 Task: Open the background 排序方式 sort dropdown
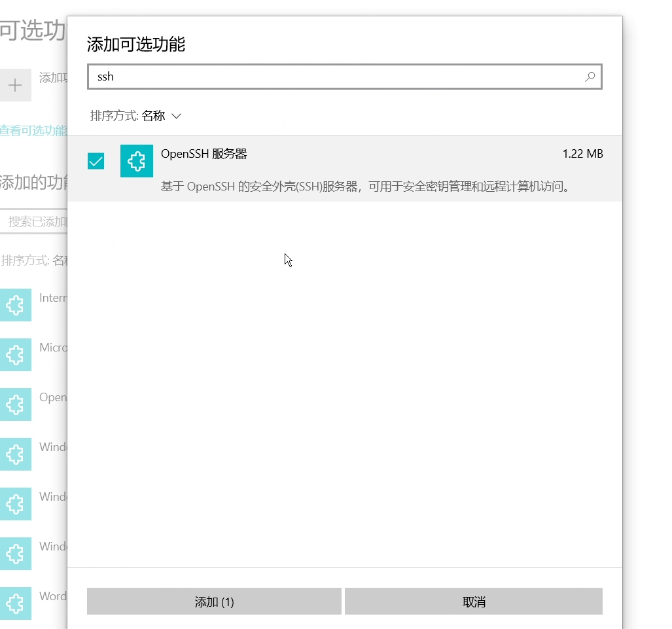(x=34, y=261)
